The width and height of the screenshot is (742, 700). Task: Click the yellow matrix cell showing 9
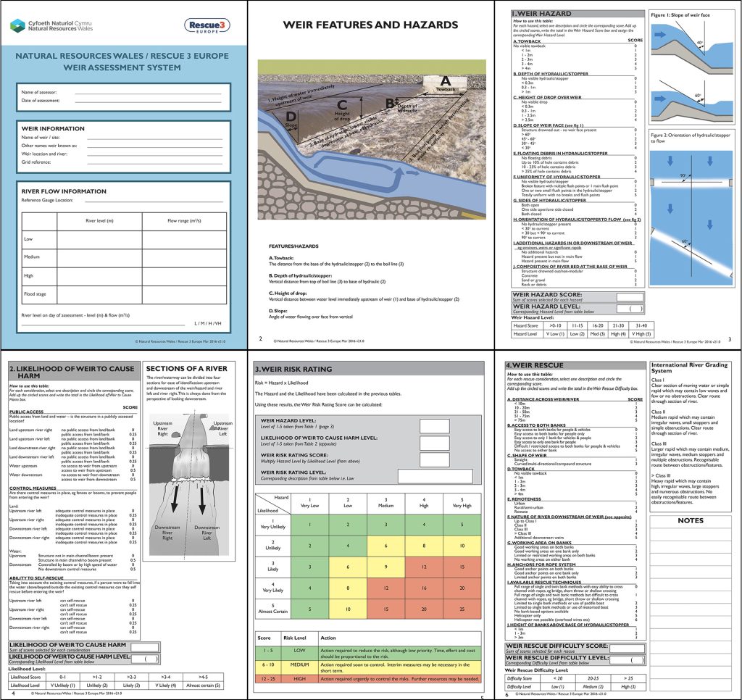tap(385, 567)
